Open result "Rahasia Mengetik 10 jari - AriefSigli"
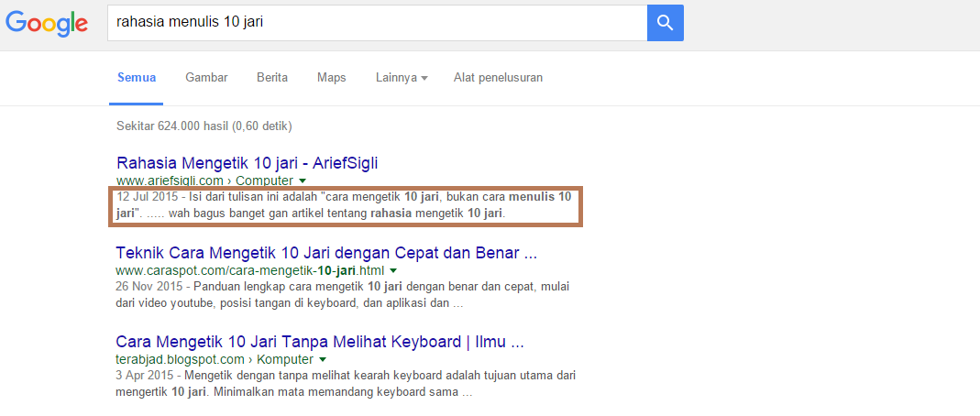The width and height of the screenshot is (980, 416). 247,164
